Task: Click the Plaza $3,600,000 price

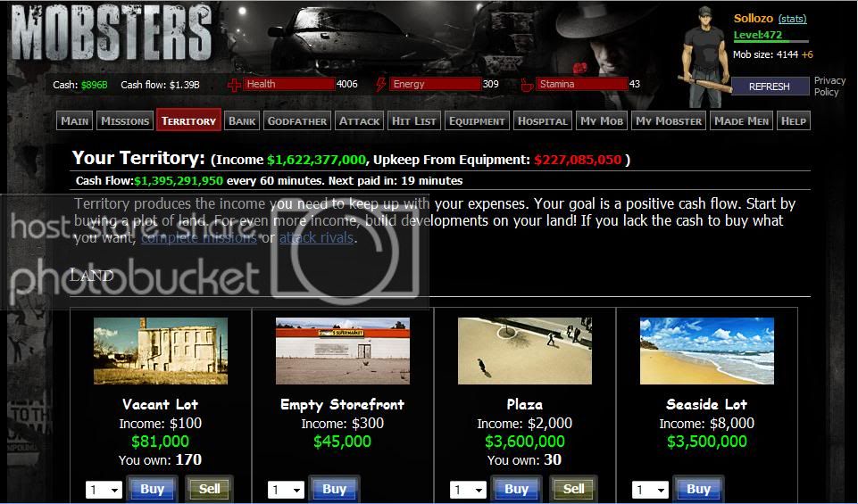Action: (x=525, y=442)
